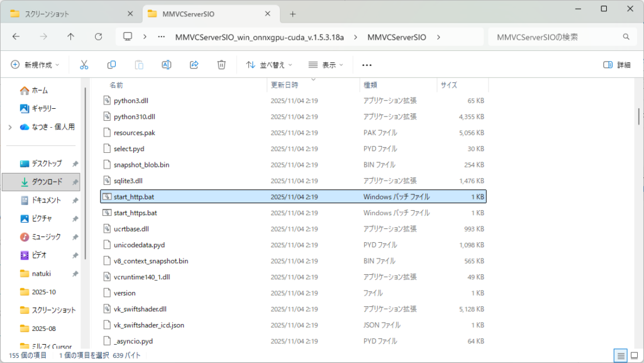Click the MMVCServerSIOの検索 search box
The width and height of the screenshot is (644, 363).
(x=560, y=37)
